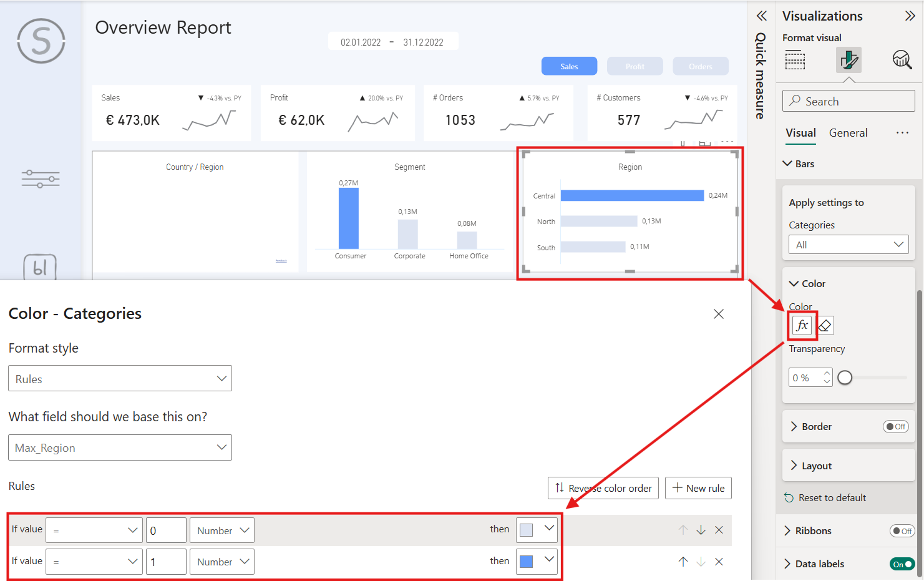Click the value input containing 1

(x=166, y=562)
